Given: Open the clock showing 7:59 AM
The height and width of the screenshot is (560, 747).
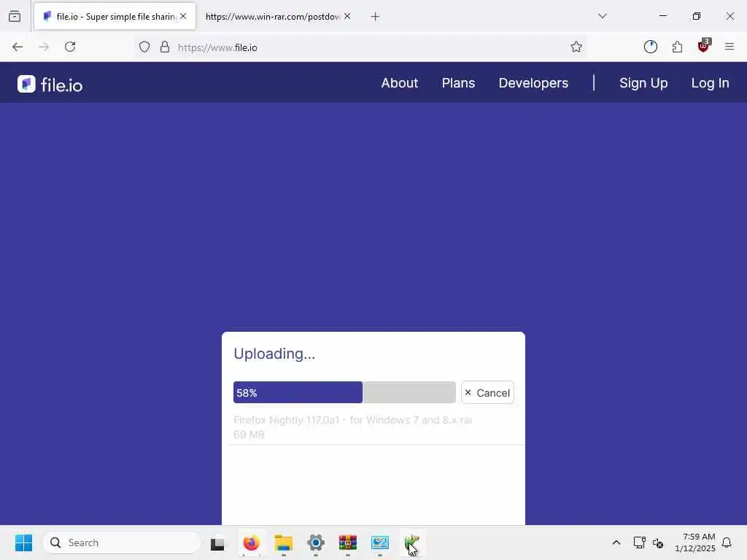Looking at the screenshot, I should tap(694, 542).
